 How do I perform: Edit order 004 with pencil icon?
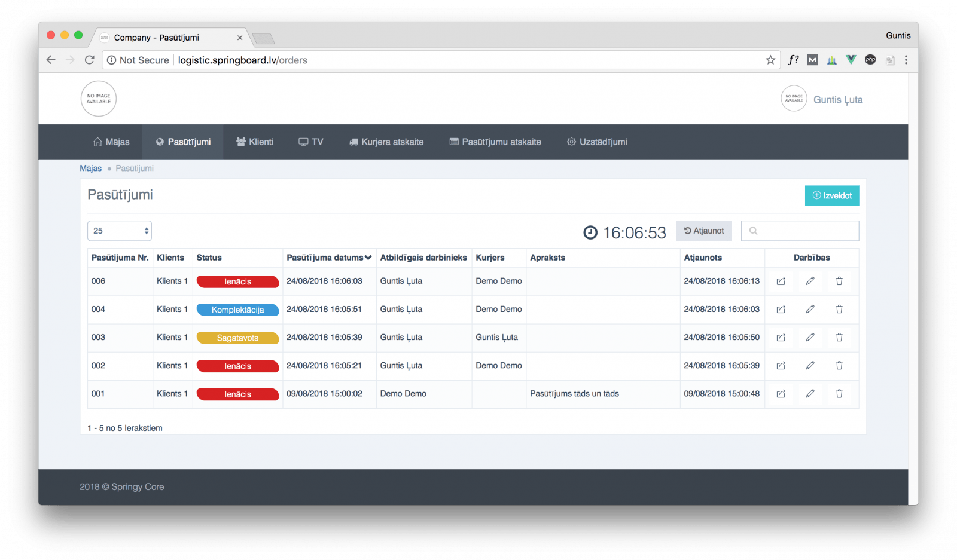810,309
